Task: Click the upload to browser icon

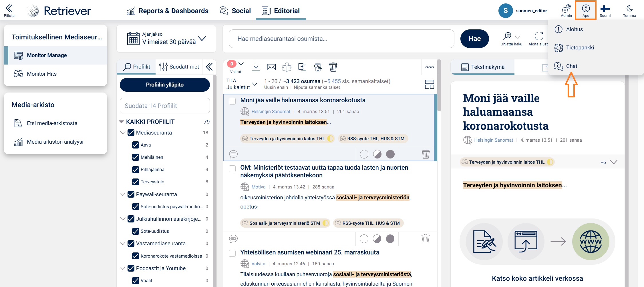Action: (526, 242)
